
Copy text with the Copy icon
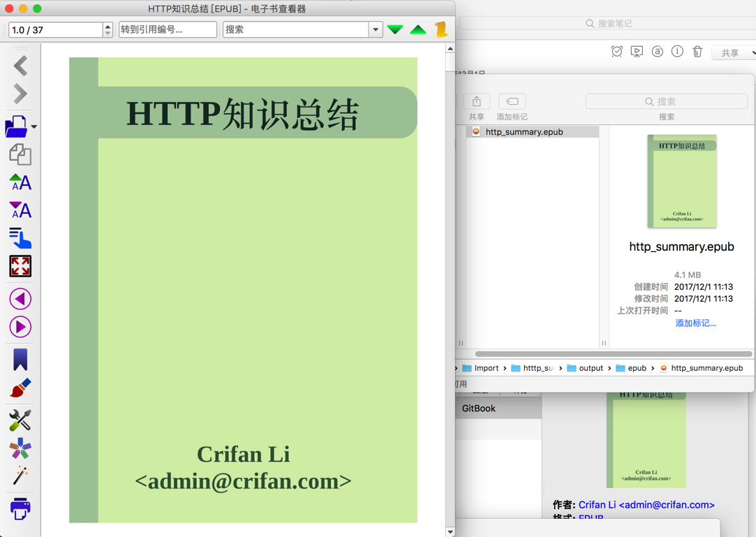coord(20,154)
